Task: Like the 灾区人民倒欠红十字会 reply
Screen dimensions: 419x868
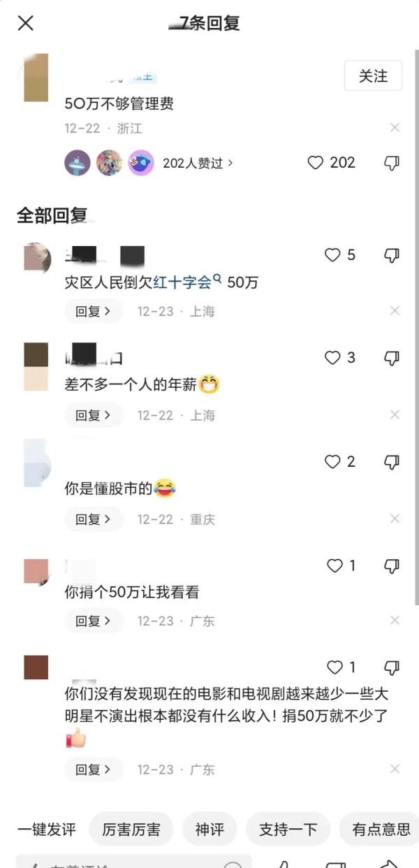Action: click(340, 256)
